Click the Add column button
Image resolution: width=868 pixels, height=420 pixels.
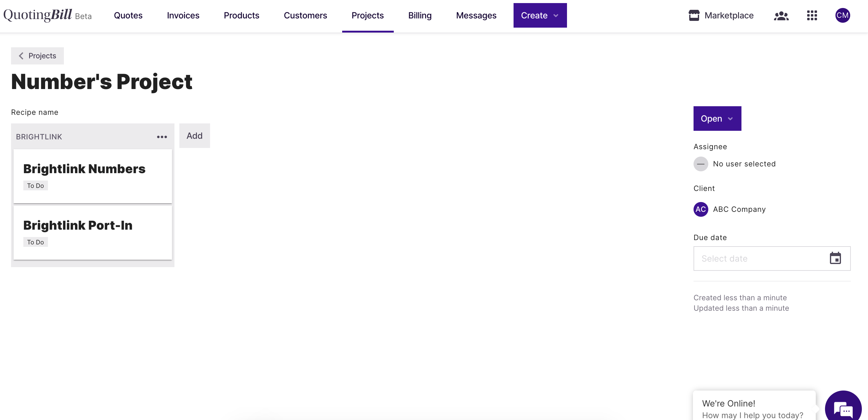coord(194,136)
